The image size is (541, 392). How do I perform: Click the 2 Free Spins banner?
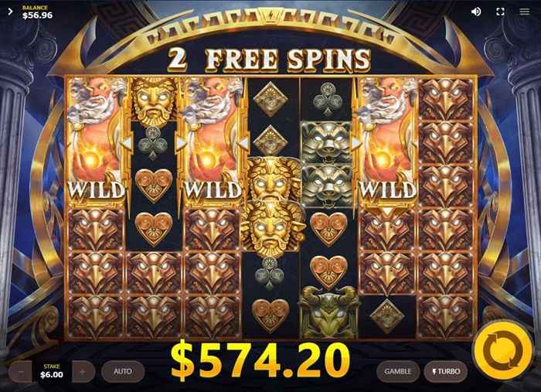[x=269, y=60]
